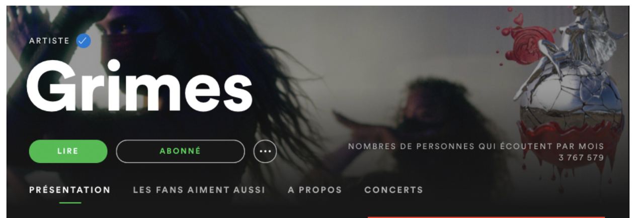The height and width of the screenshot is (218, 644).
Task: Select the CONCERTS tab
Action: (x=393, y=190)
